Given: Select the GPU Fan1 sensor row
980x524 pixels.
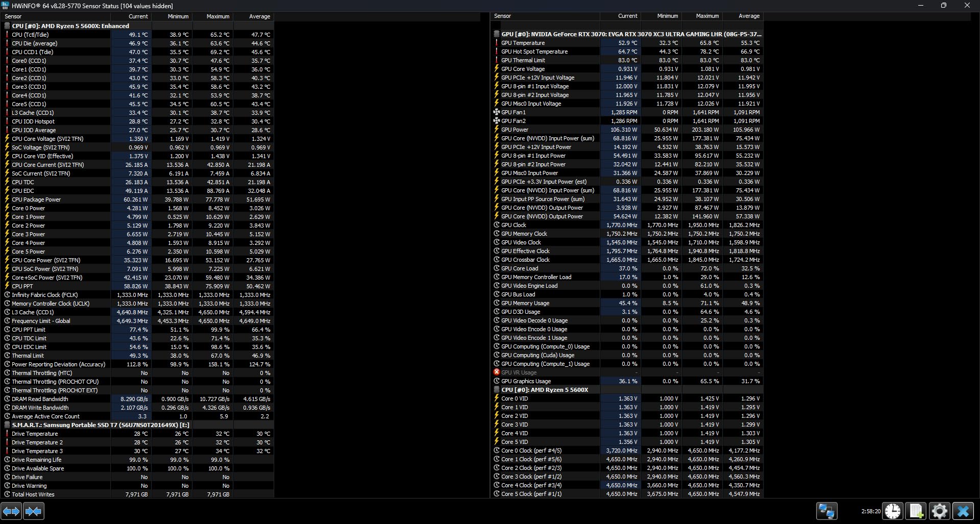Looking at the screenshot, I should [513, 112].
